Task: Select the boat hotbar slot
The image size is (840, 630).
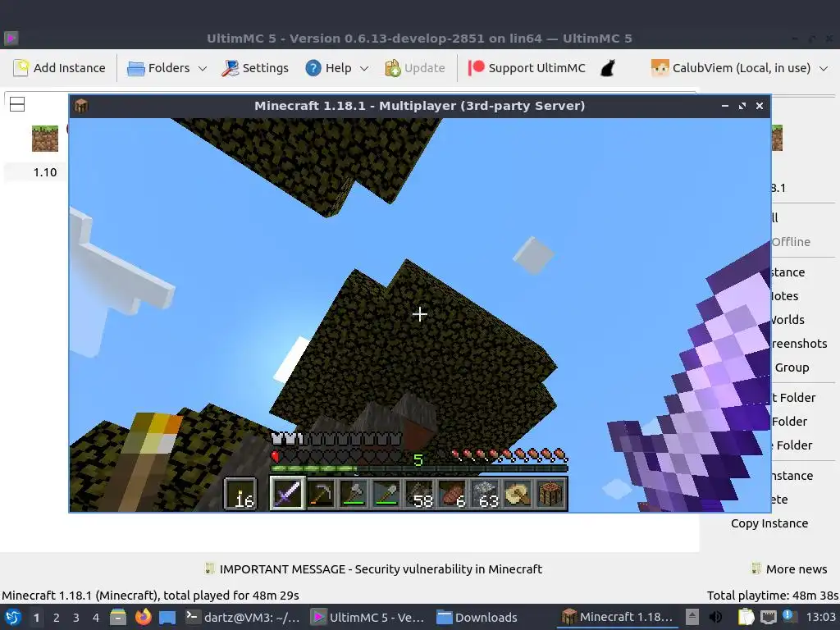Action: pyautogui.click(x=518, y=493)
